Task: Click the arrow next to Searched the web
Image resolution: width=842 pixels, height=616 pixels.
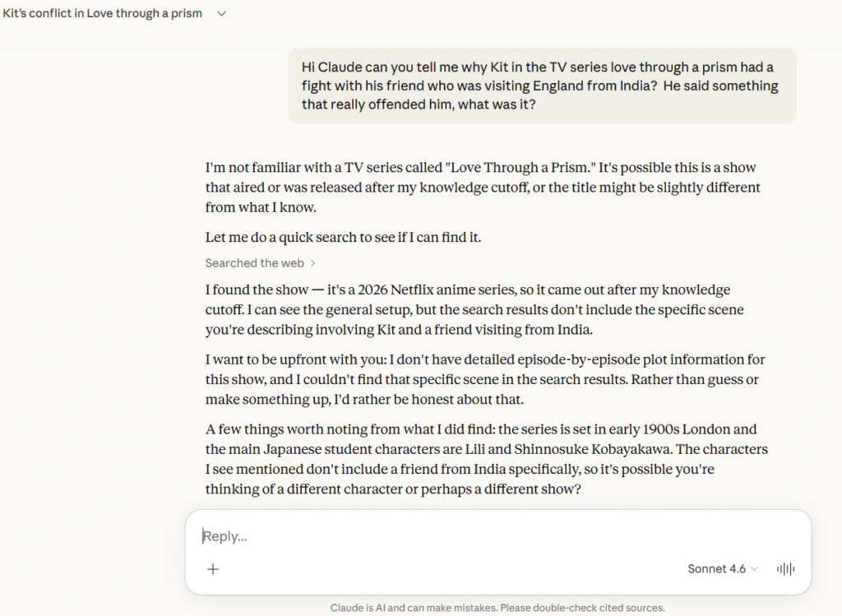Action: 313,263
